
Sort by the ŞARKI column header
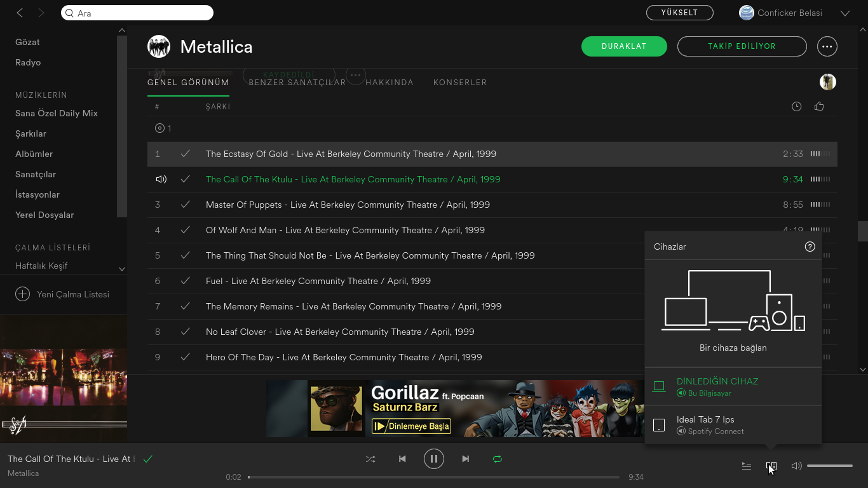[x=218, y=107]
